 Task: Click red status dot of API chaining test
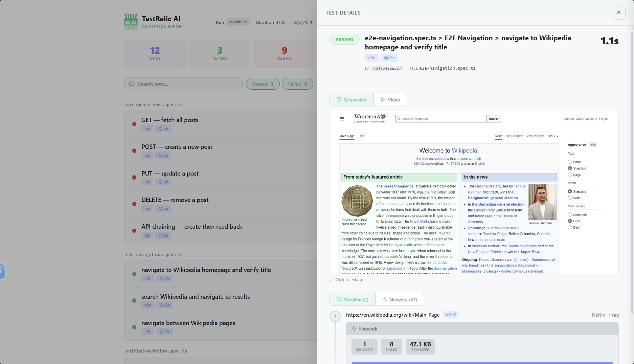pyautogui.click(x=134, y=231)
